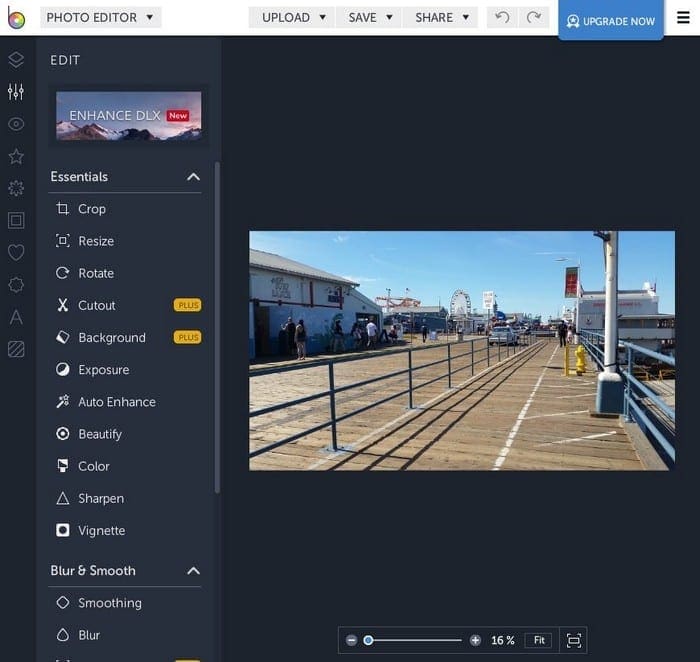Select the Beautify menu label
This screenshot has height=662, width=700.
tap(100, 434)
